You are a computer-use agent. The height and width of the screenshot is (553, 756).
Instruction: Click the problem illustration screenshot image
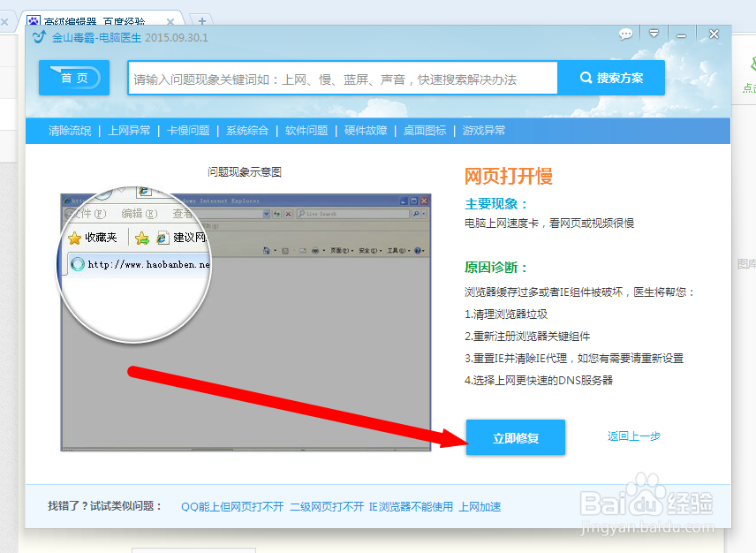246,322
